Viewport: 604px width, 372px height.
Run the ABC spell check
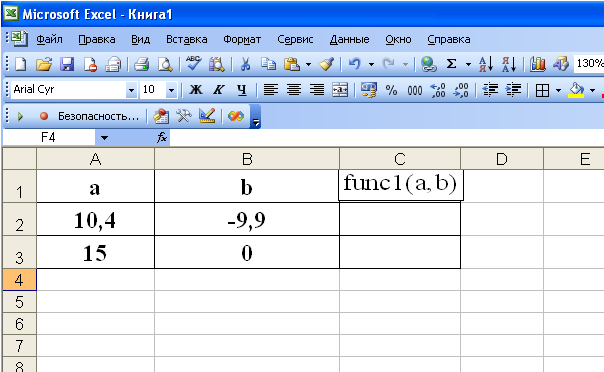point(193,64)
